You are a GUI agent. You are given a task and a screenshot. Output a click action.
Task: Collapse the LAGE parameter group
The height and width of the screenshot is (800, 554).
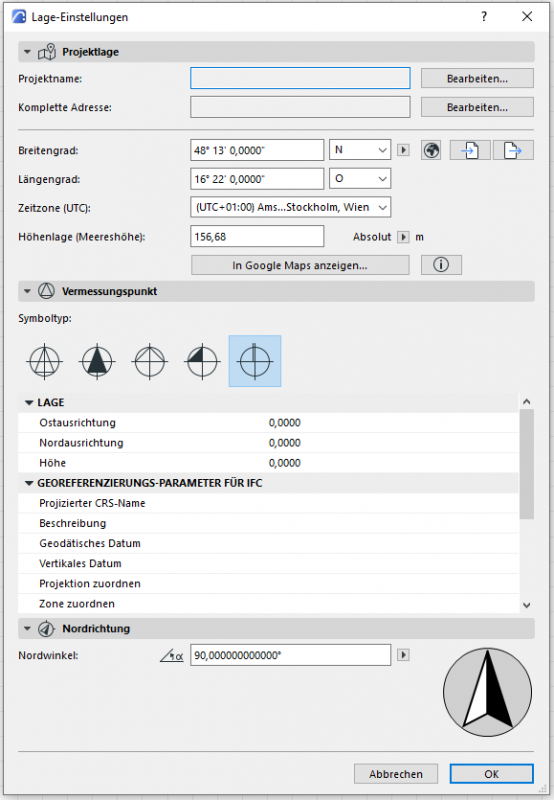pos(29,403)
